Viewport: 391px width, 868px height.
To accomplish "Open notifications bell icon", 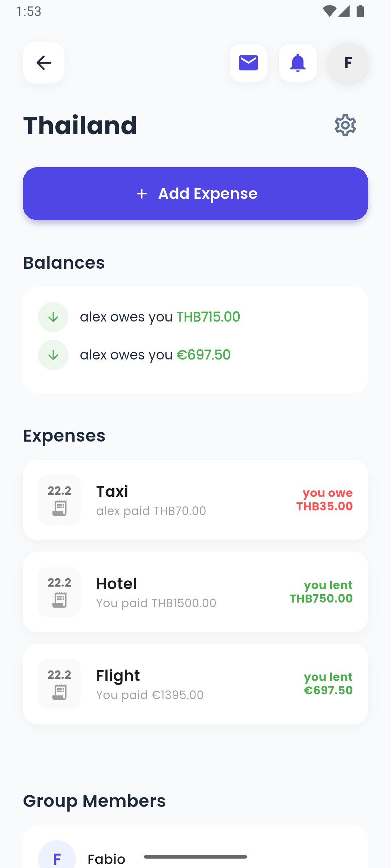I will coord(298,63).
